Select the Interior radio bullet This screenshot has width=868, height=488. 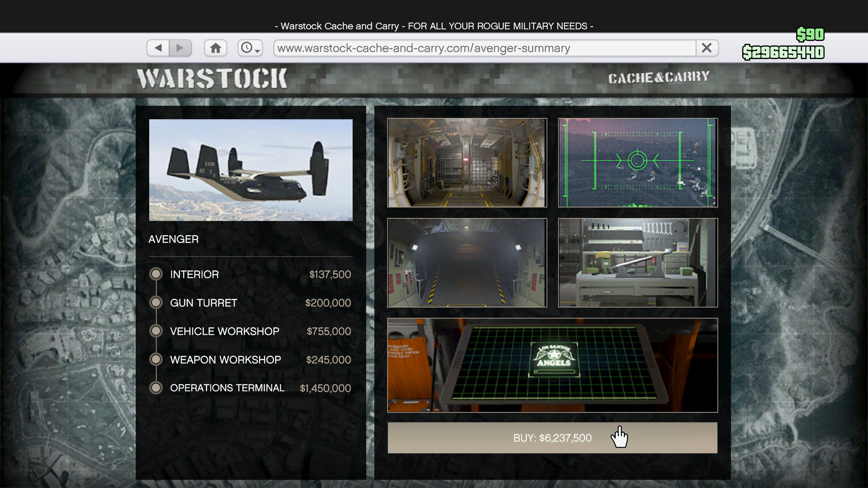[156, 274]
